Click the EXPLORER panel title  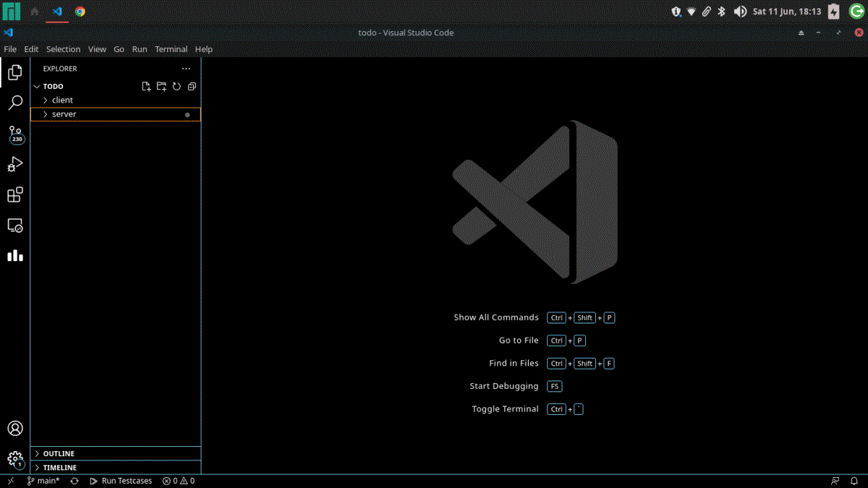pos(60,69)
